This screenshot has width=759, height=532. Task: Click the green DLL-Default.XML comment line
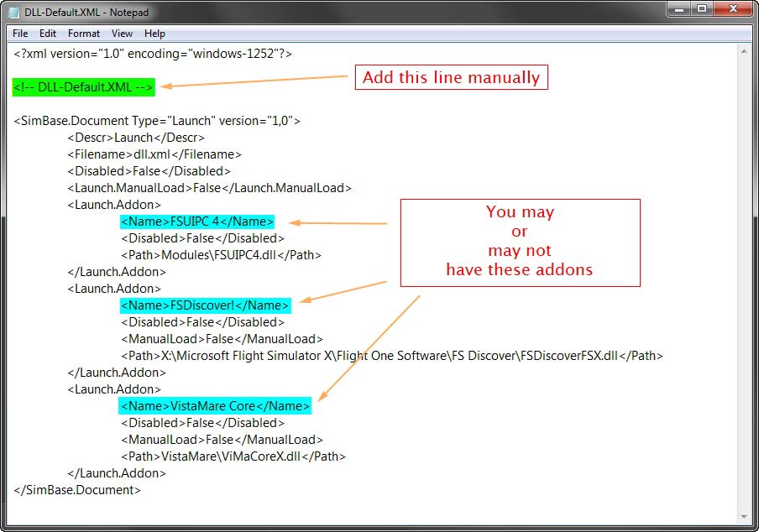click(84, 87)
